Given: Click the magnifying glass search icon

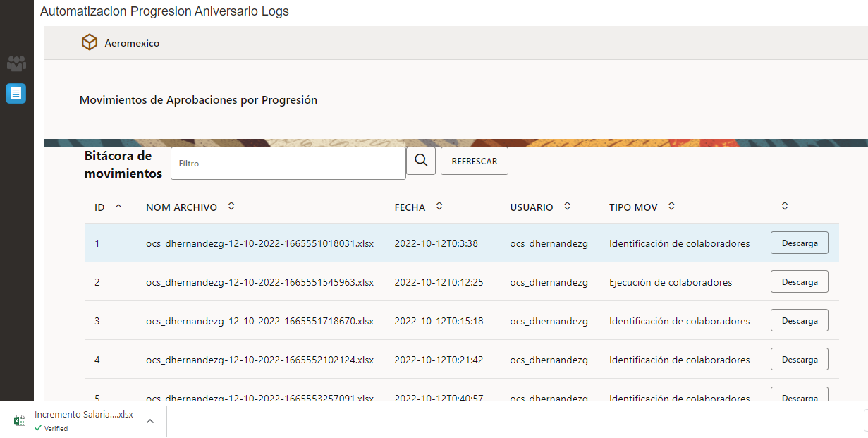Looking at the screenshot, I should 421,162.
